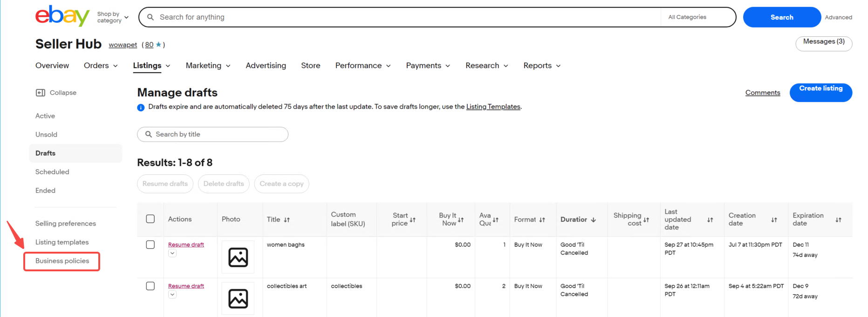Click the Collapse sidebar icon
Viewport: 868px width, 317px height.
(41, 93)
